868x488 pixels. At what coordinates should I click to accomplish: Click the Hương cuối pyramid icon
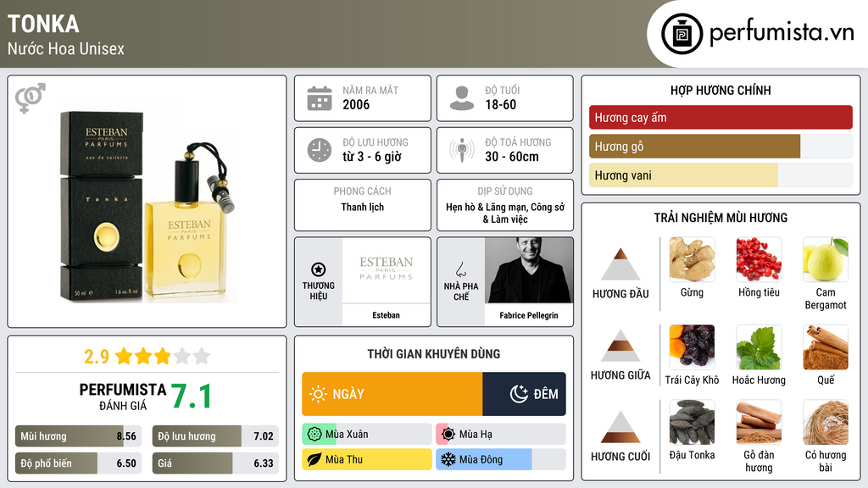pos(620,427)
